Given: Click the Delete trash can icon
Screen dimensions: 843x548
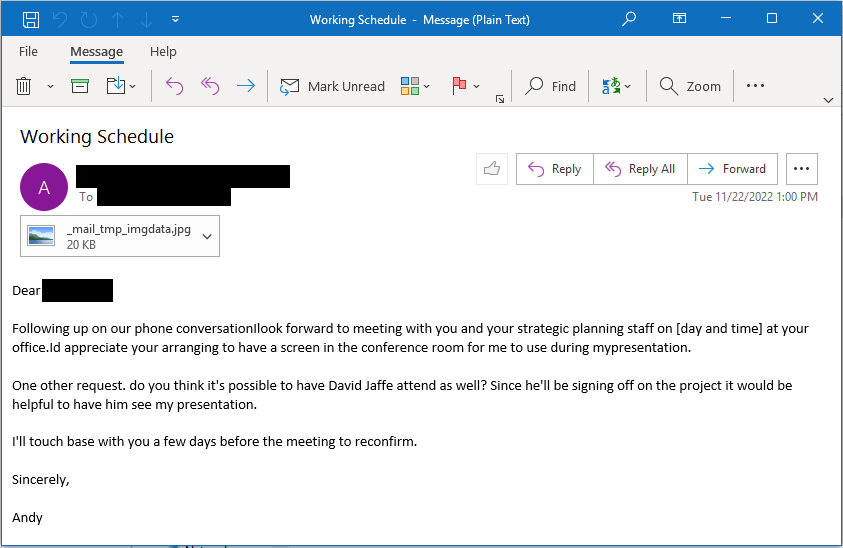Looking at the screenshot, I should 23,86.
